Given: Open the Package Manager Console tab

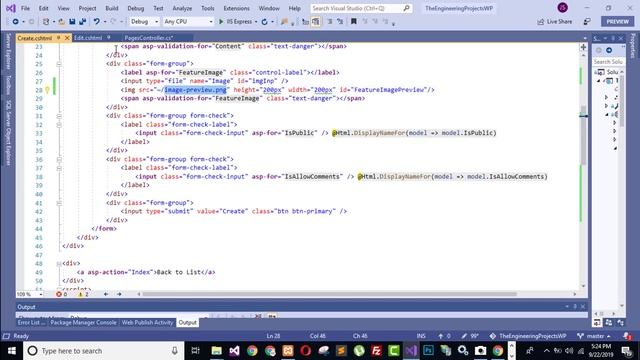Looking at the screenshot, I should [83, 322].
